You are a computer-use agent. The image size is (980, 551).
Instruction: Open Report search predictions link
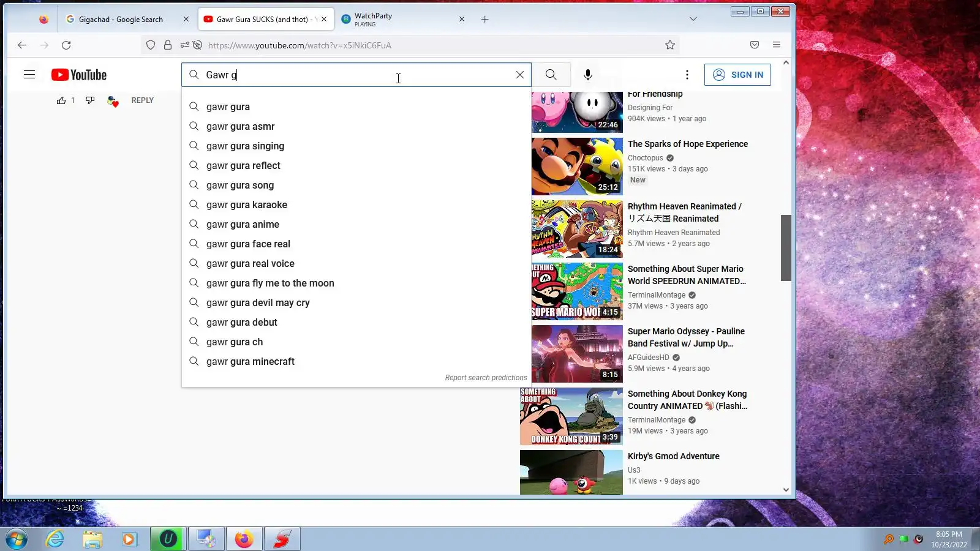pyautogui.click(x=486, y=378)
